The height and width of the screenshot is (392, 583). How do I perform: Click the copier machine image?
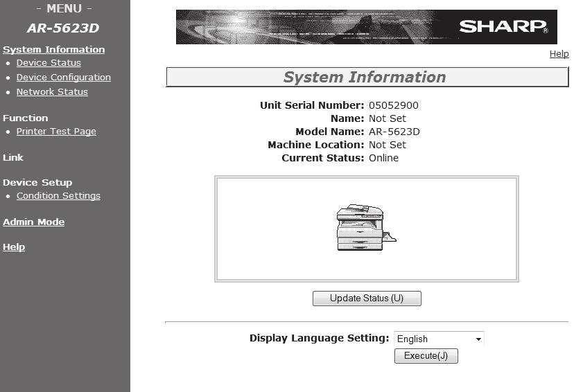pos(366,227)
